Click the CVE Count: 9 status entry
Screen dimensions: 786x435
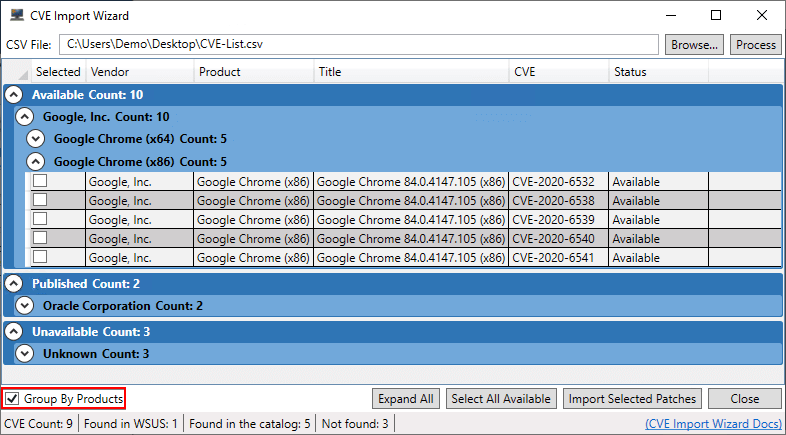coord(38,424)
